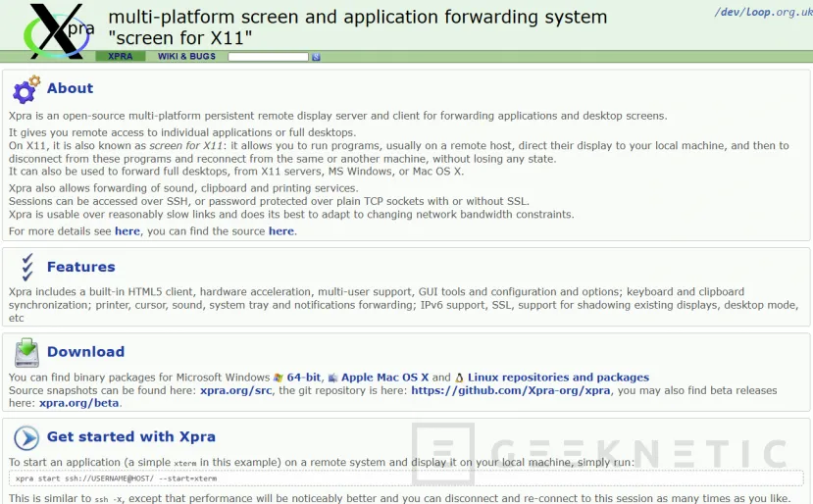Image resolution: width=813 pixels, height=504 pixels.
Task: Click the 'here' link for the source
Action: (281, 231)
